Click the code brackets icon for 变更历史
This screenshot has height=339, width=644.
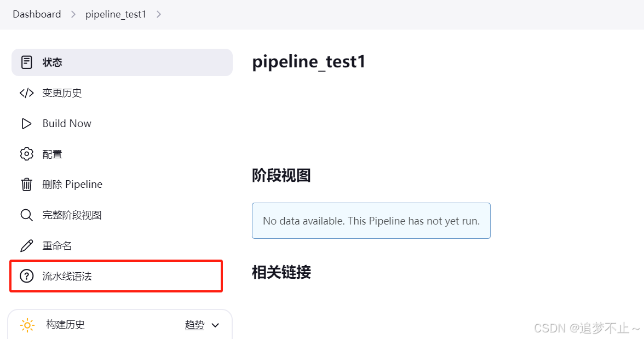tap(27, 93)
